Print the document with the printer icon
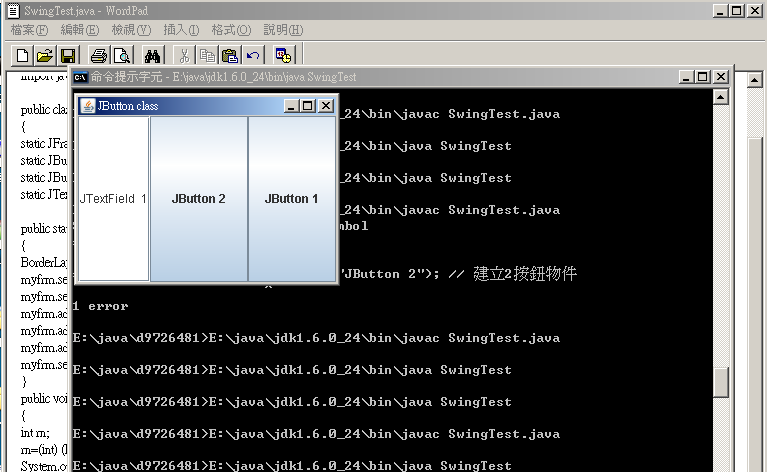This screenshot has width=767, height=472. 99,55
